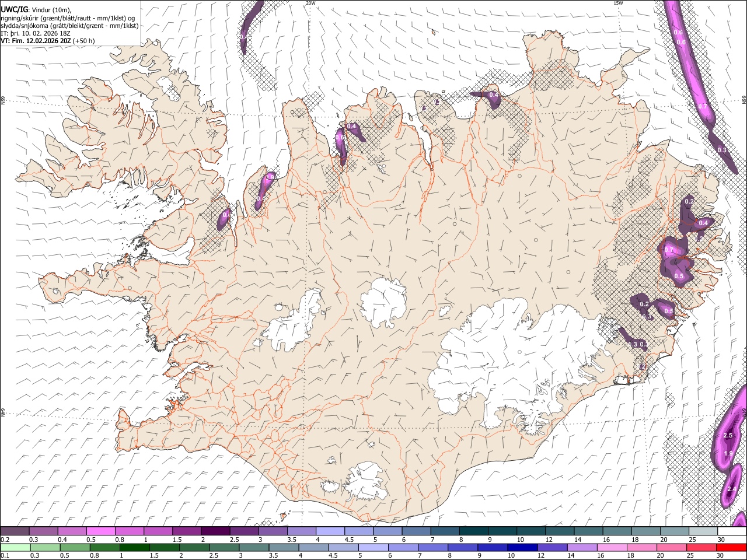Image resolution: width=747 pixels, height=560 pixels.
Task: Click the '7' label in lower legend row
Action: point(419,555)
